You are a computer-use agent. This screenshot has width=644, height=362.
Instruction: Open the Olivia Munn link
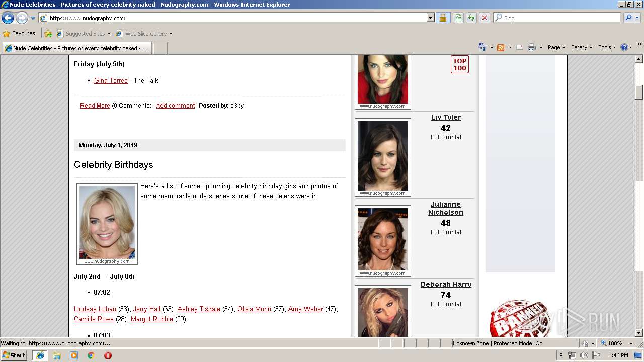(x=254, y=309)
